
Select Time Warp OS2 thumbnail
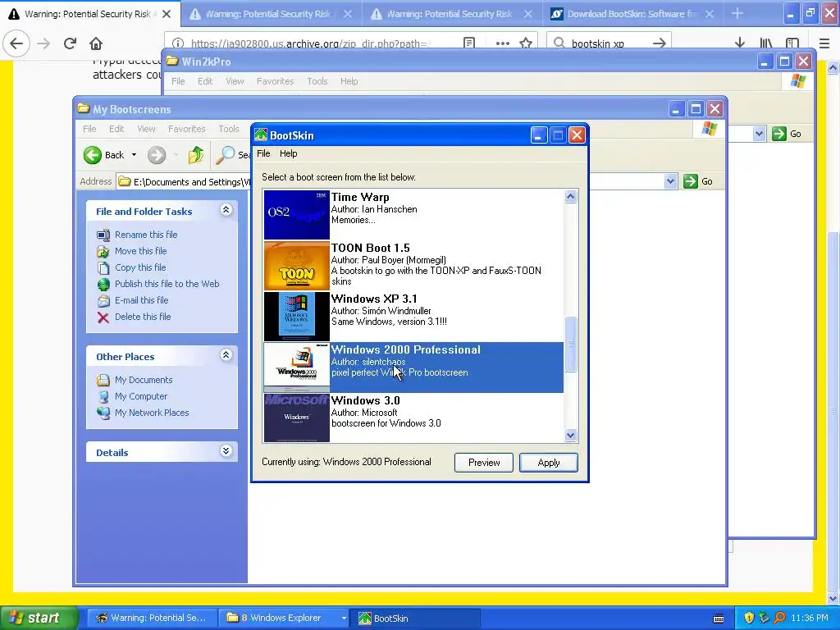(x=296, y=214)
